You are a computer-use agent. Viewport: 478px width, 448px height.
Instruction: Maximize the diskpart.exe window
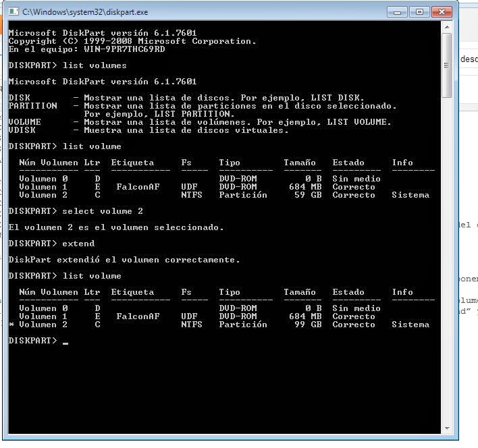[x=419, y=12]
